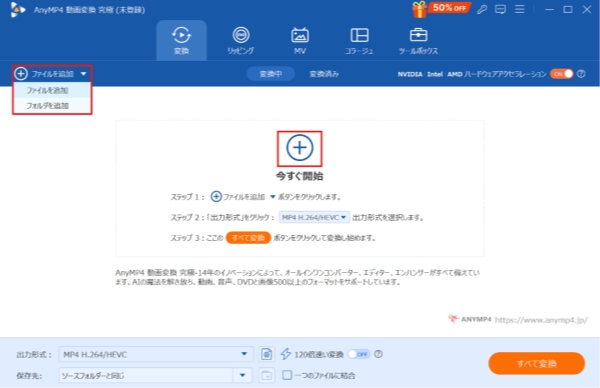Expand the 保存先 dropdown arrow
600x388 pixels.
(x=243, y=375)
